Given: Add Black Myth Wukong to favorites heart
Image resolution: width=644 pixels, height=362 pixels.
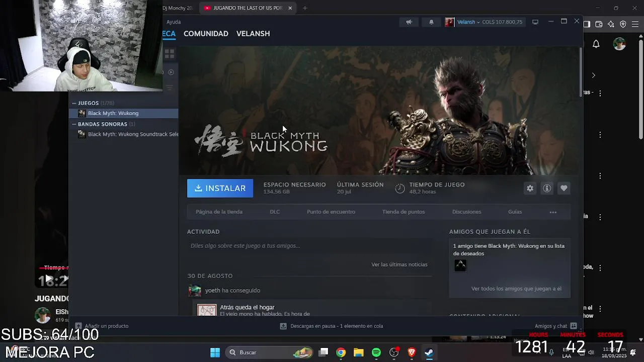Looking at the screenshot, I should point(564,188).
